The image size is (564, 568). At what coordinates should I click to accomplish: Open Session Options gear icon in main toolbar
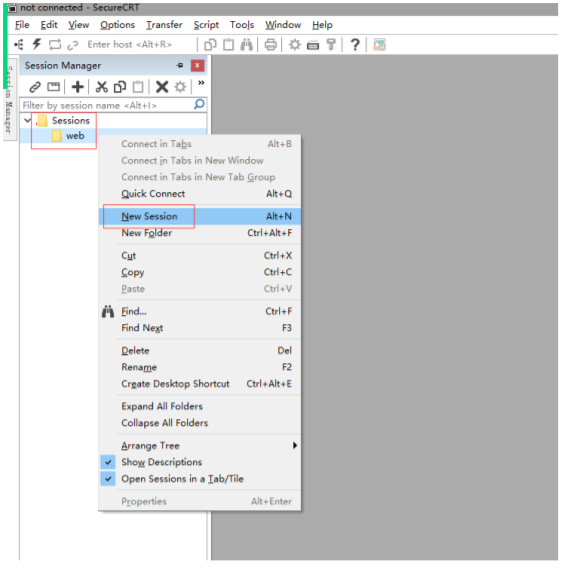294,45
